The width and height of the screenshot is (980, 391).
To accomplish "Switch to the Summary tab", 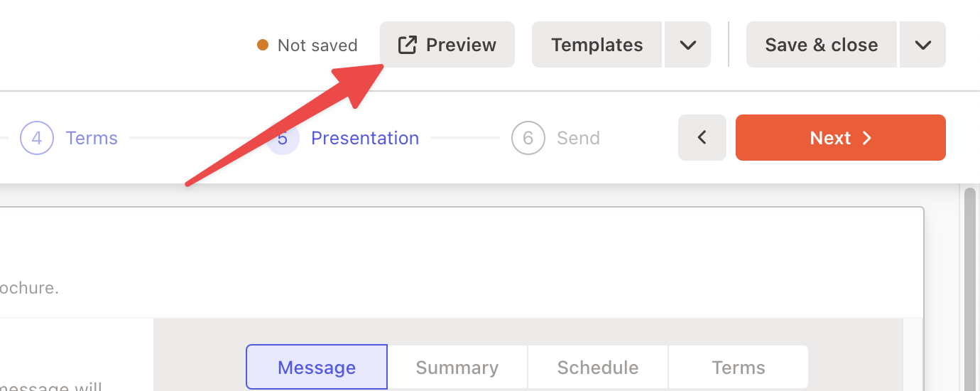I will click(457, 368).
